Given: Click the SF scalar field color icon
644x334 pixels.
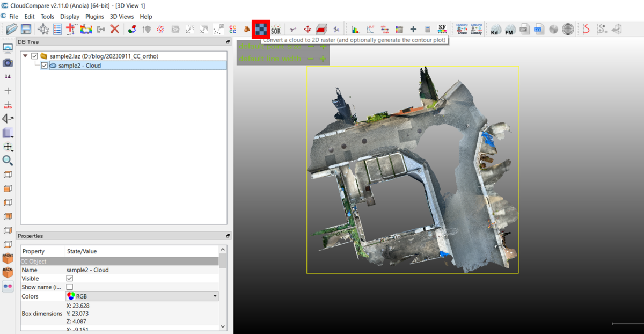Looking at the screenshot, I should [442, 29].
